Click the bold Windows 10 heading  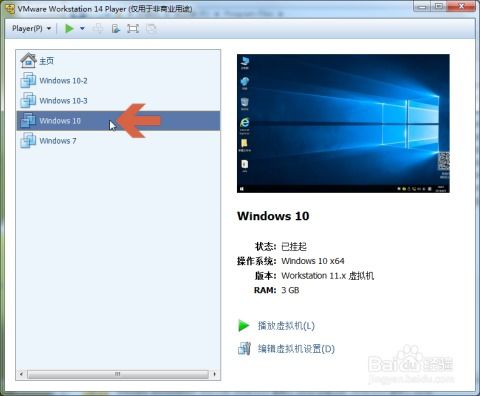[273, 216]
